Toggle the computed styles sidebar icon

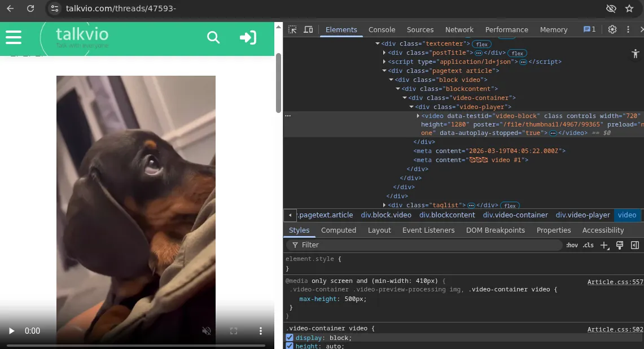635,245
